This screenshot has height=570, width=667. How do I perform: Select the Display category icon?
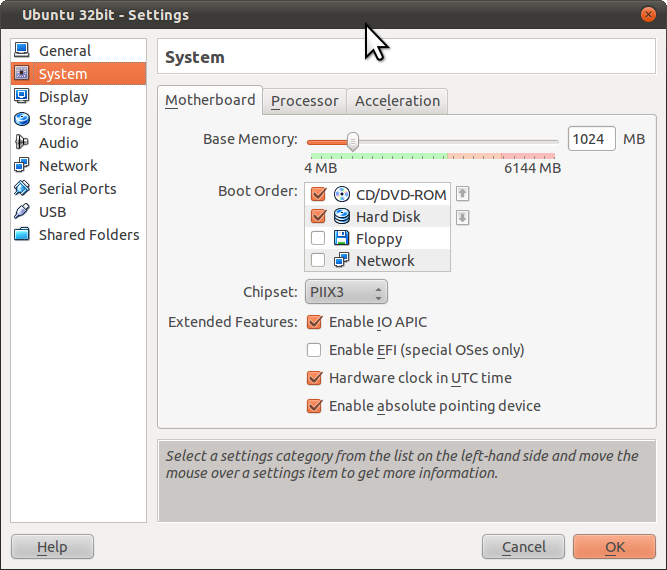point(21,97)
